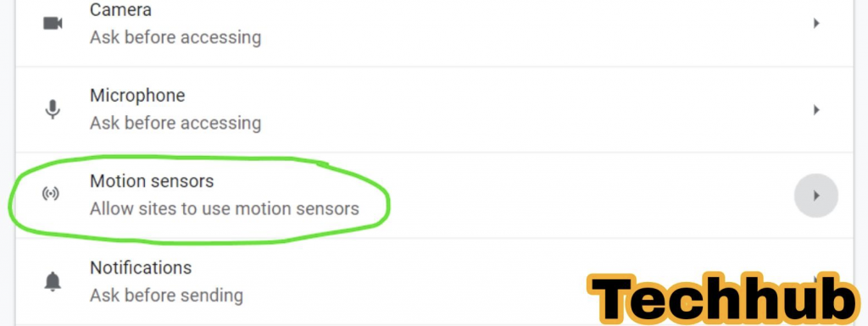Open Motion sensors via highlighted arrow
868x326 pixels.
coord(816,195)
